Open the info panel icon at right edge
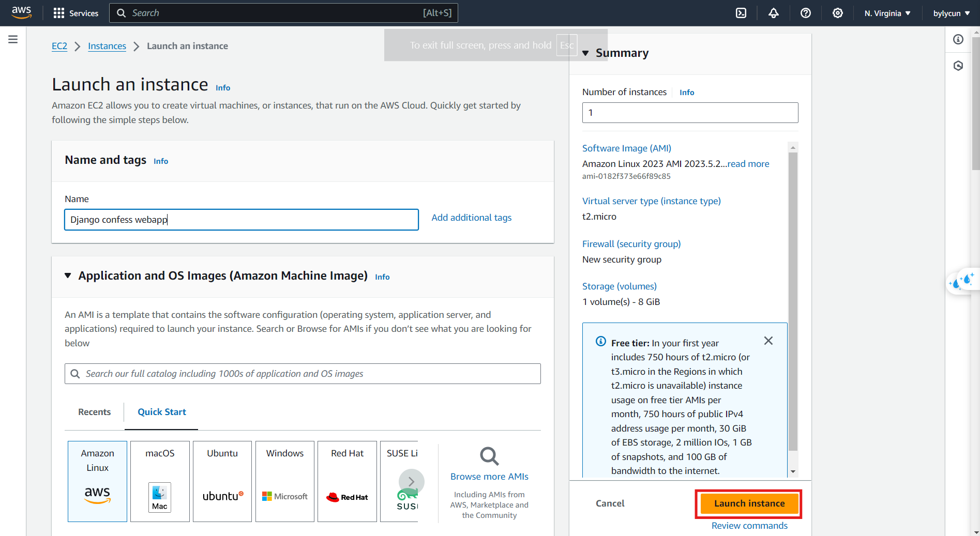This screenshot has width=980, height=536. [958, 39]
